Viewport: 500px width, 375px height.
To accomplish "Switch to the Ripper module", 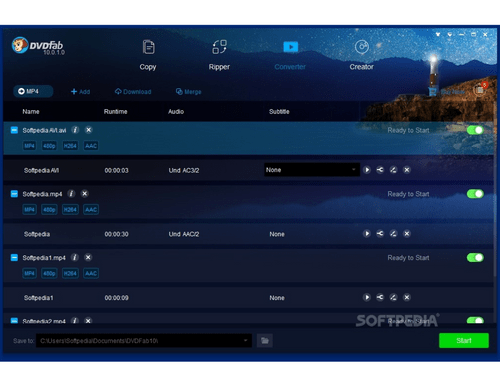I will coord(219,55).
